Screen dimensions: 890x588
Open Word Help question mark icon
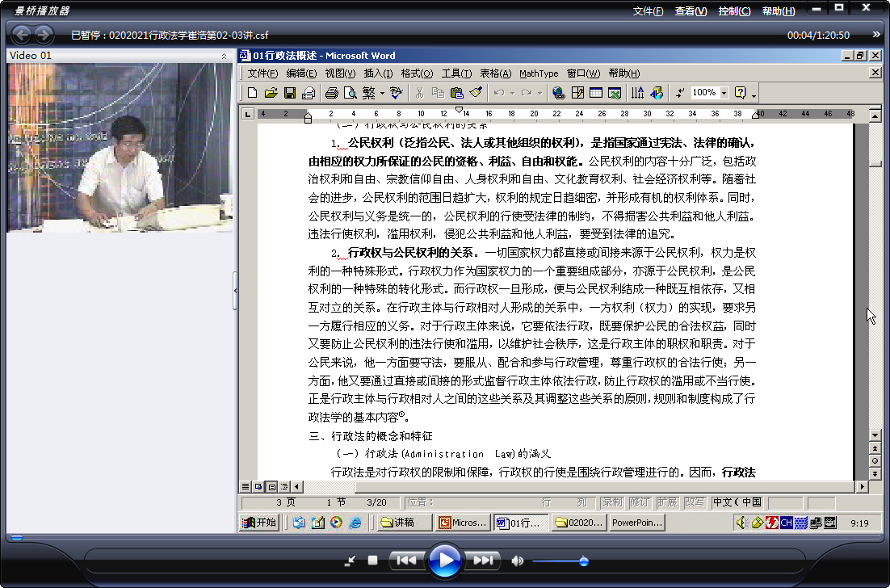point(740,93)
